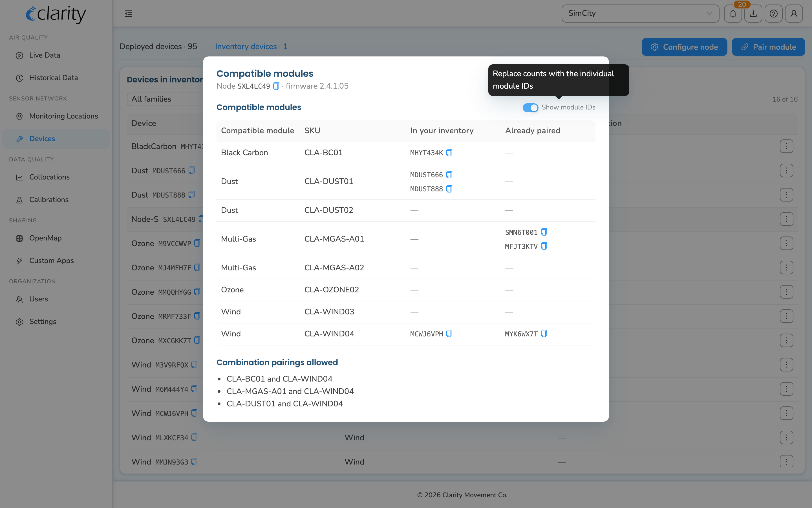Copy device ID MLXKCF34 in Wind row
Image resolution: width=812 pixels, height=508 pixels.
pyautogui.click(x=194, y=437)
